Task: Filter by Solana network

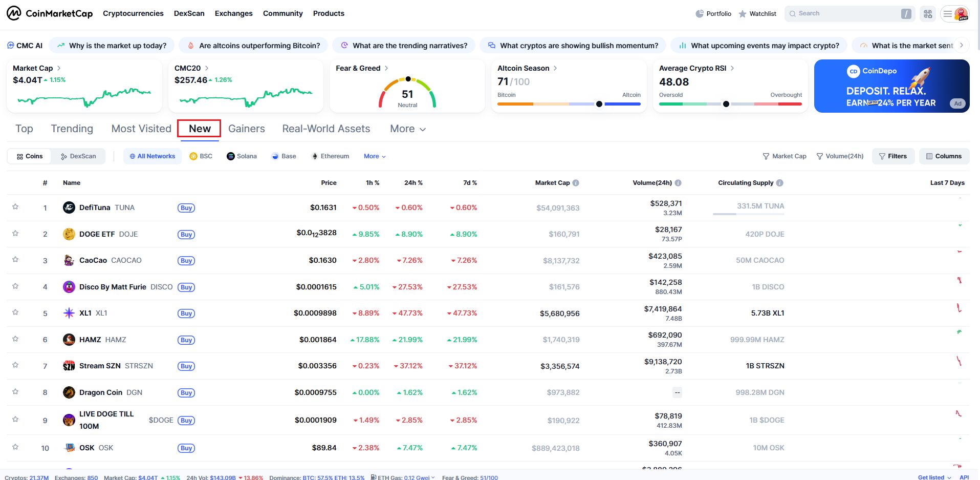Action: pos(242,156)
